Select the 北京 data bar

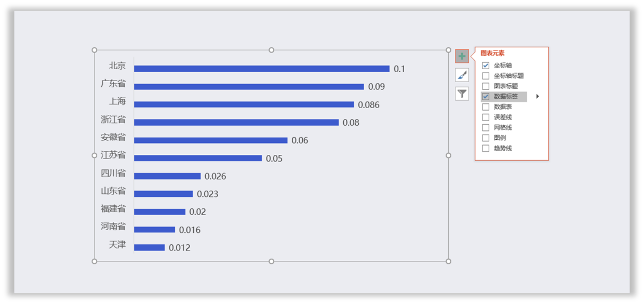click(x=262, y=69)
